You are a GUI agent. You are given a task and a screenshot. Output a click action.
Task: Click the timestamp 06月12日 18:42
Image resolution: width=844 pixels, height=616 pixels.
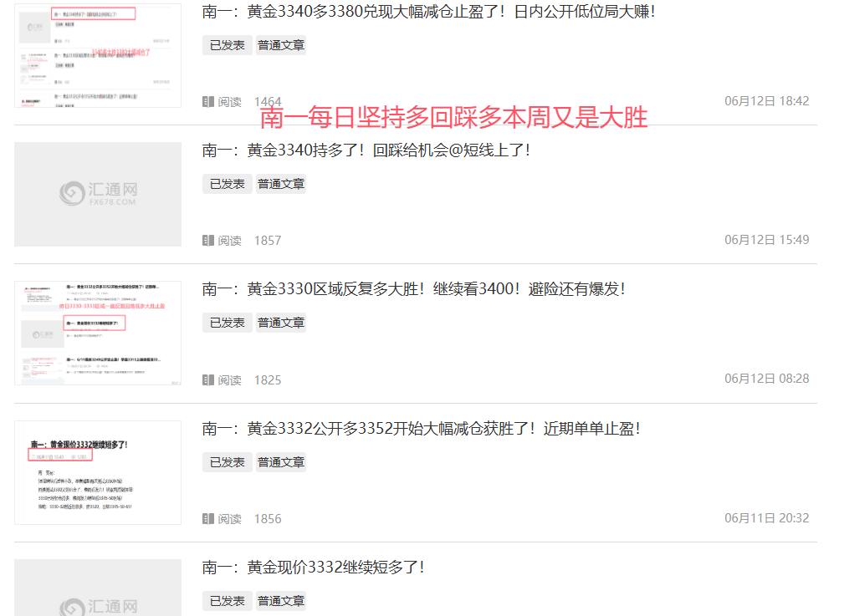click(x=766, y=101)
